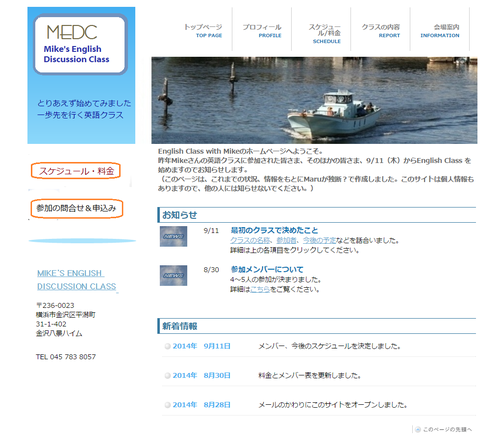The height and width of the screenshot is (441, 500).
Task: Open the スケジュール/料金 SCHEDULE menu item
Action: coord(324,34)
